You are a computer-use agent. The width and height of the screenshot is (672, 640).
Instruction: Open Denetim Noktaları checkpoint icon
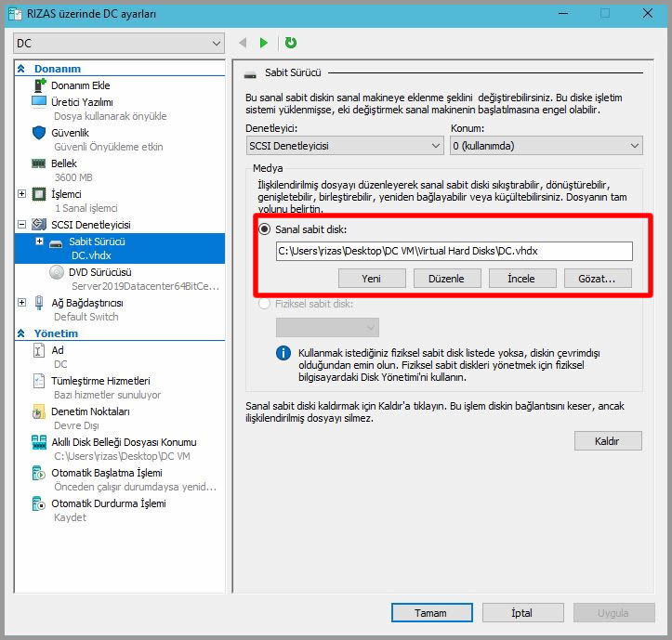tap(39, 411)
